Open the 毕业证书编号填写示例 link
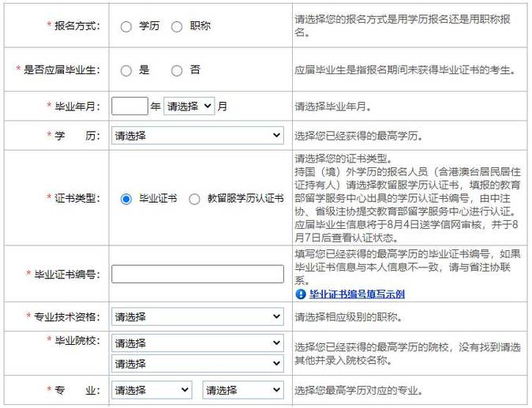The height and width of the screenshot is (408, 532). point(357,294)
